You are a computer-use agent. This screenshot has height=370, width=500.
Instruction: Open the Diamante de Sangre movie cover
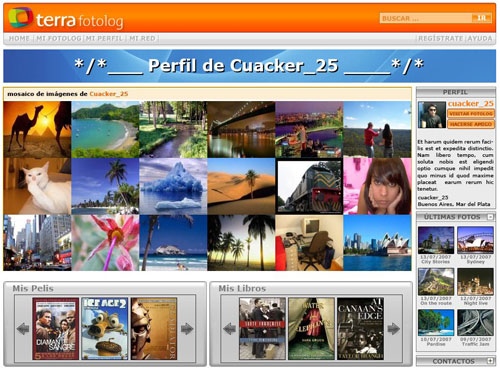pos(56,329)
